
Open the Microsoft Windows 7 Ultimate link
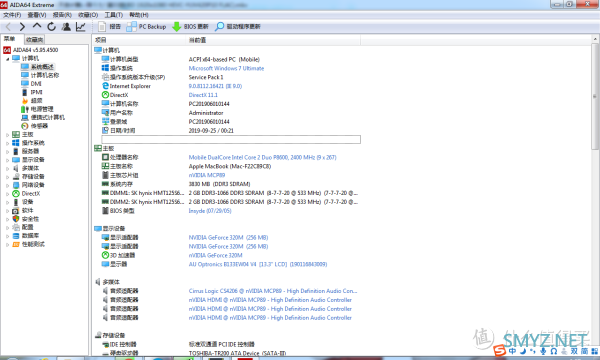tap(226, 68)
